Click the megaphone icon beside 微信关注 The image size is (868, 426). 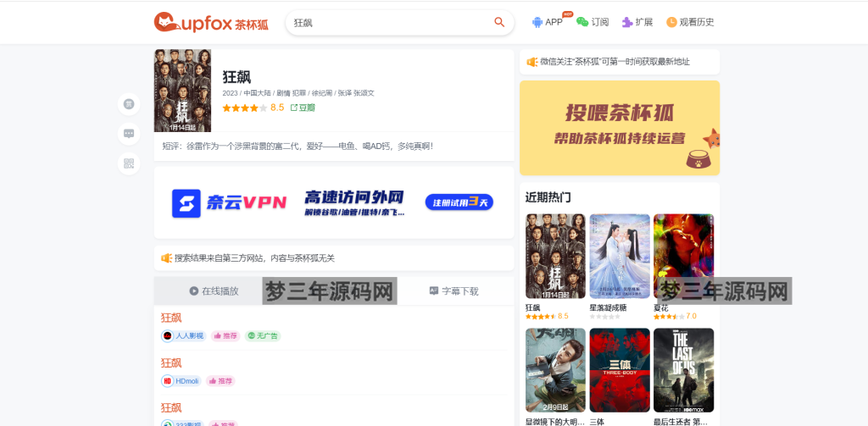click(x=532, y=62)
